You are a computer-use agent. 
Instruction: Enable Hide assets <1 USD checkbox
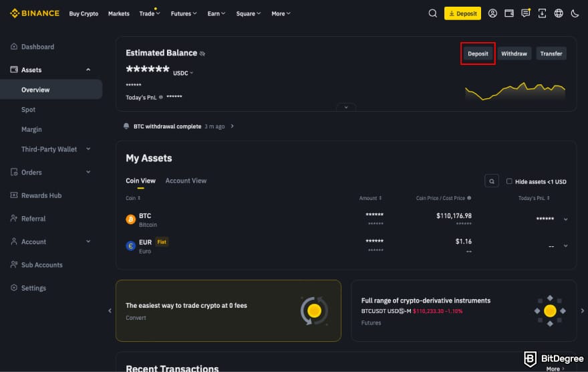509,181
